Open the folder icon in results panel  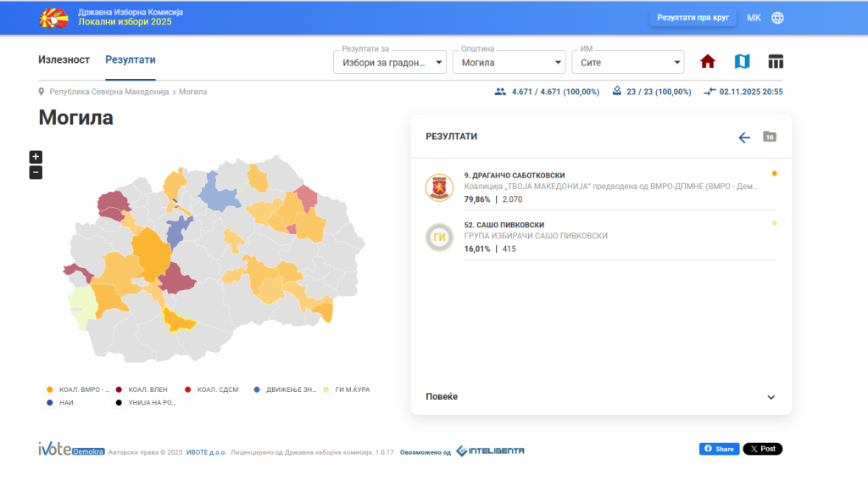[x=770, y=137]
